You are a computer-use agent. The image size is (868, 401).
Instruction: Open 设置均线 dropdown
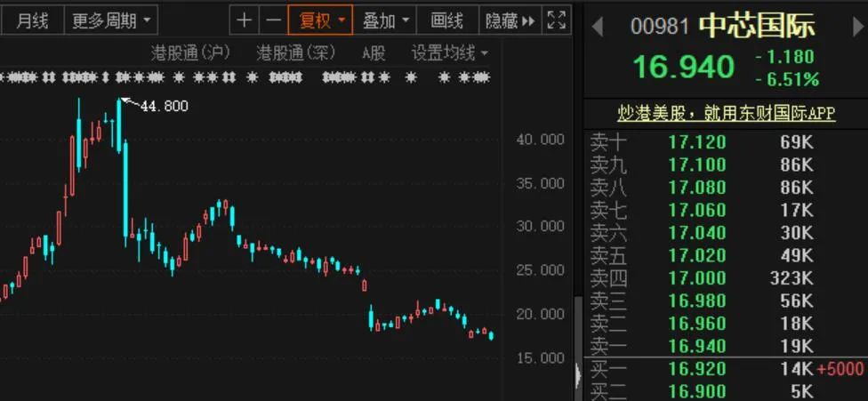pyautogui.click(x=450, y=53)
